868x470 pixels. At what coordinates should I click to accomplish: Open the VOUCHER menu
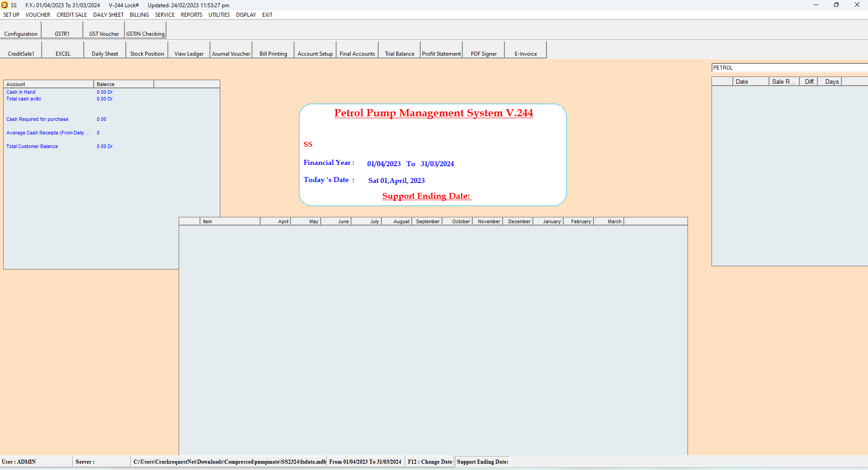38,15
